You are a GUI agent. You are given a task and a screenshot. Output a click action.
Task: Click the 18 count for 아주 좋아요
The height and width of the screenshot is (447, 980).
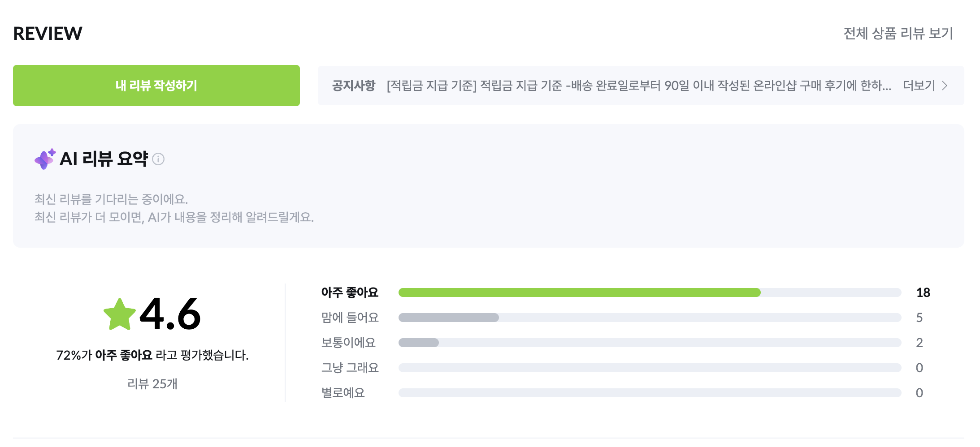(923, 292)
